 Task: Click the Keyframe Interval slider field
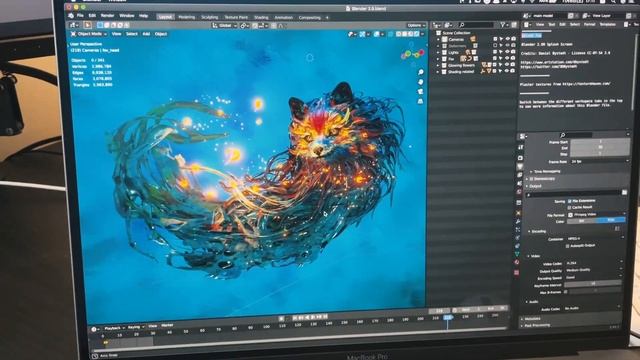point(593,283)
